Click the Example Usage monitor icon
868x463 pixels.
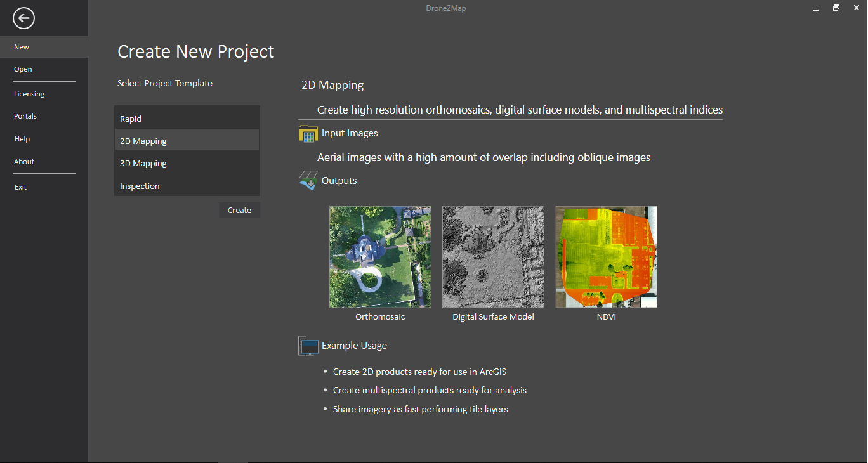pos(308,346)
